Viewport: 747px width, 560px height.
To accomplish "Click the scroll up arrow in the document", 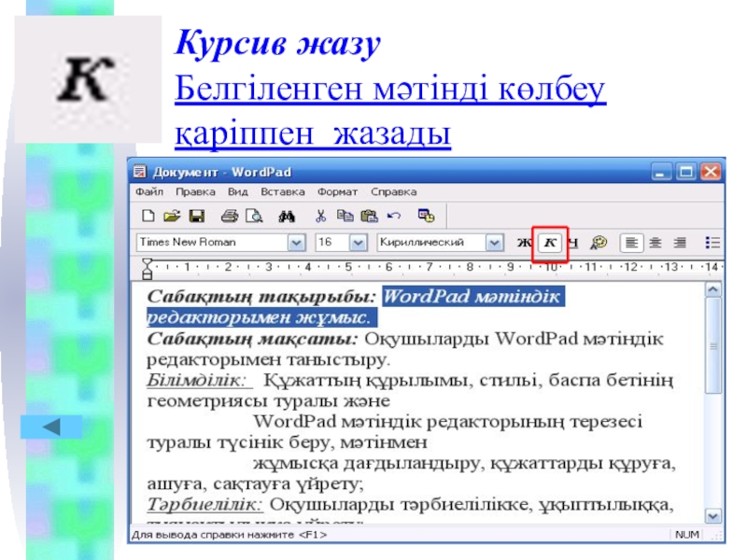I will pyautogui.click(x=713, y=289).
